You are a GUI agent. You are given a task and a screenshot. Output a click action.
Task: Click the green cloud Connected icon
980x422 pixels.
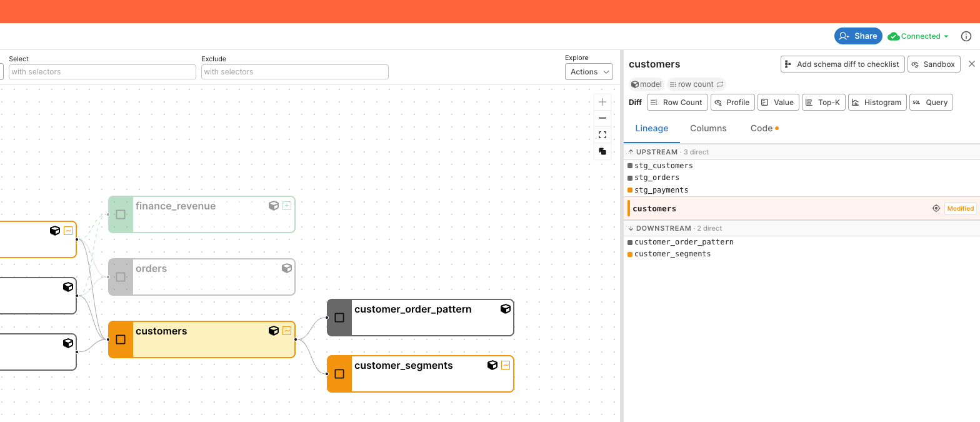(894, 36)
